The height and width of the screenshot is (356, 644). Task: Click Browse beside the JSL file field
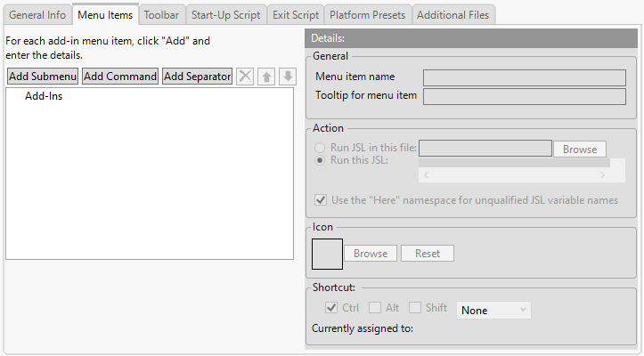tap(580, 149)
